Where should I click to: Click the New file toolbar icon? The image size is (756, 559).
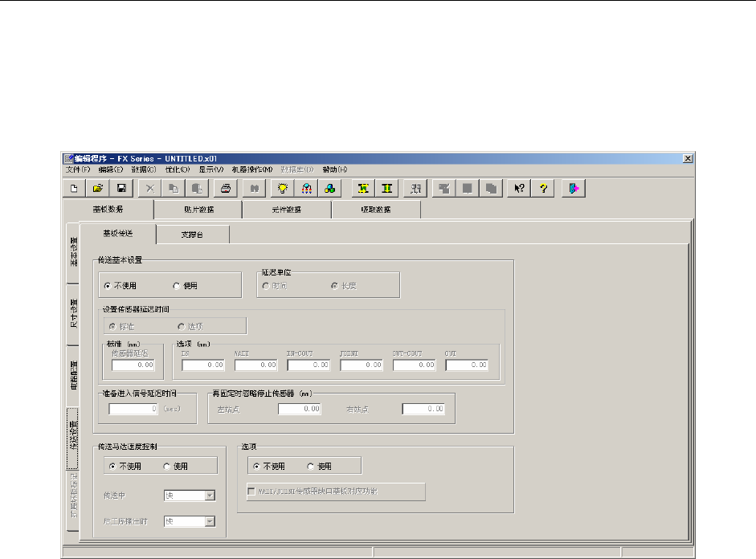pyautogui.click(x=73, y=188)
